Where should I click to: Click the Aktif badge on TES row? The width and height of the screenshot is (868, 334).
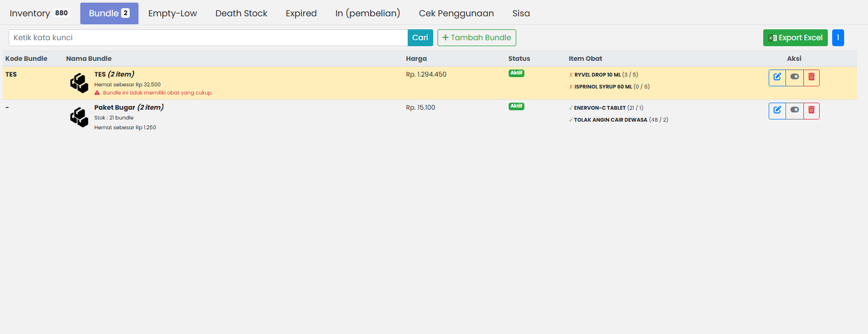[x=516, y=73]
